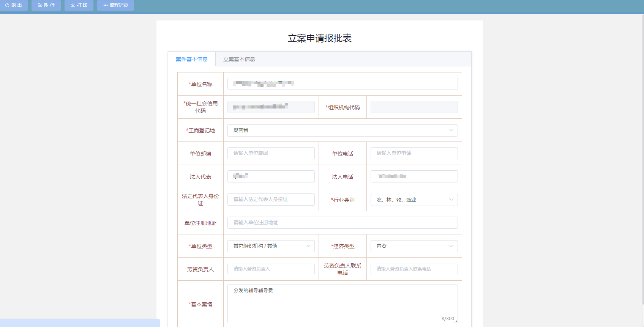This screenshot has width=644, height=327.
Task: Click the 组织机构代码 field
Action: (414, 107)
